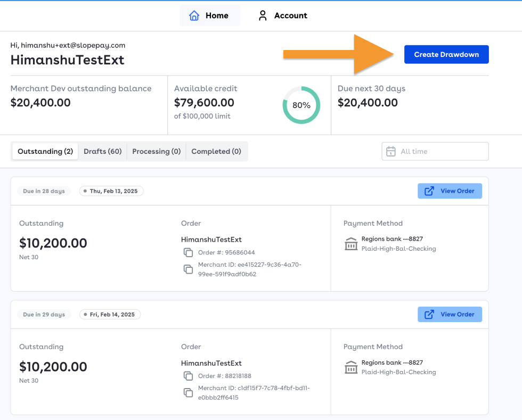The width and height of the screenshot is (522, 420).
Task: Select the Outstanding (2) tab
Action: click(45, 151)
